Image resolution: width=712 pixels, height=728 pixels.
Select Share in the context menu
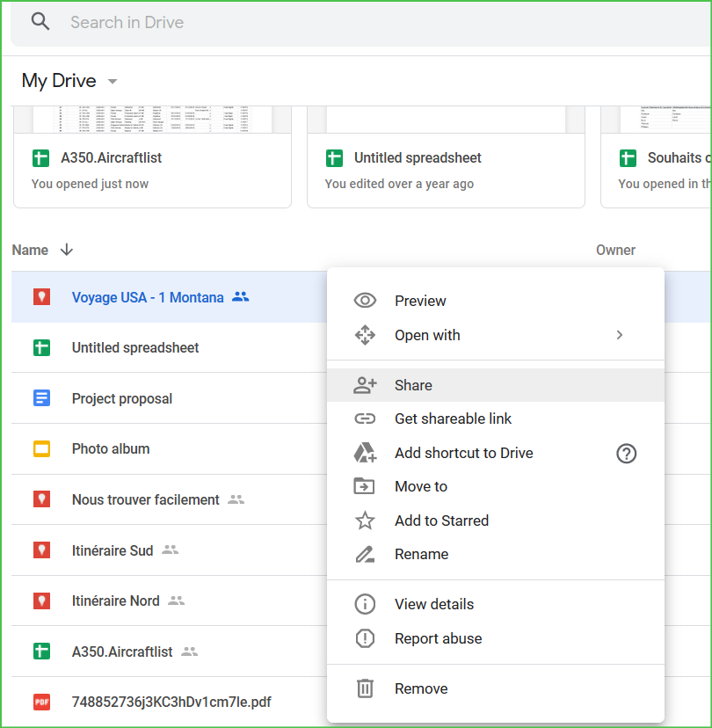tap(413, 385)
